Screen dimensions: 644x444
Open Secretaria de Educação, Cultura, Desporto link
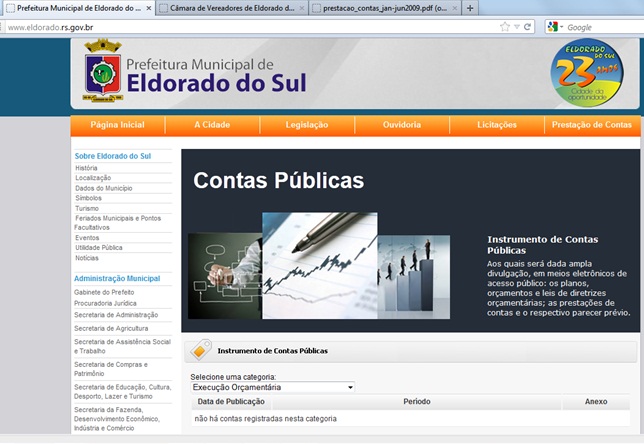(x=122, y=392)
